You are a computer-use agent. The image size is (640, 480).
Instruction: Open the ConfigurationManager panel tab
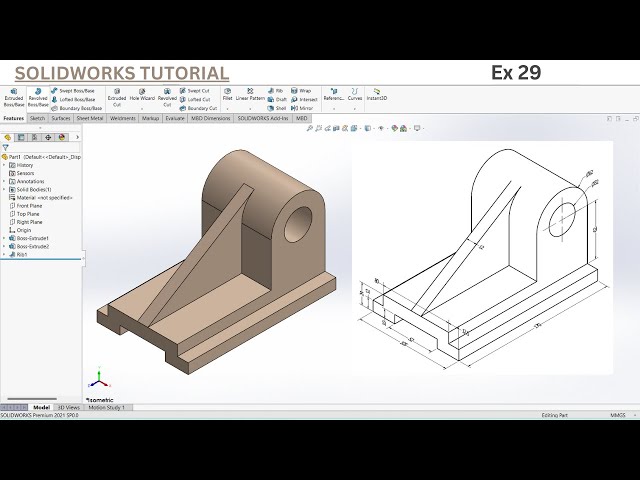[35, 138]
